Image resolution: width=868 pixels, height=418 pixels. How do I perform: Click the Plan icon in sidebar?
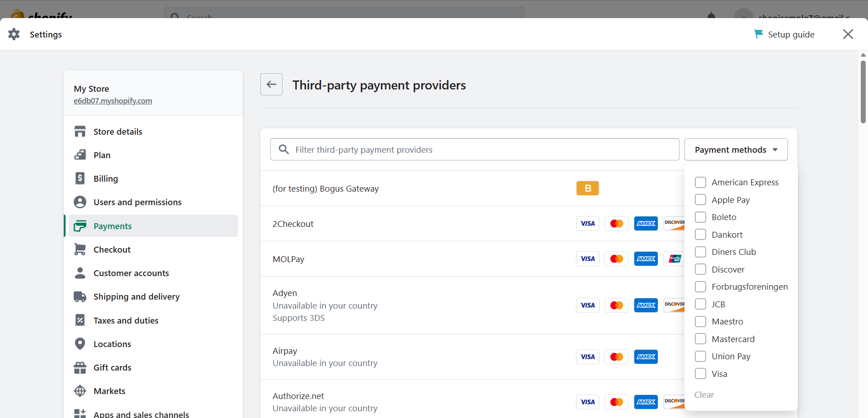[80, 155]
